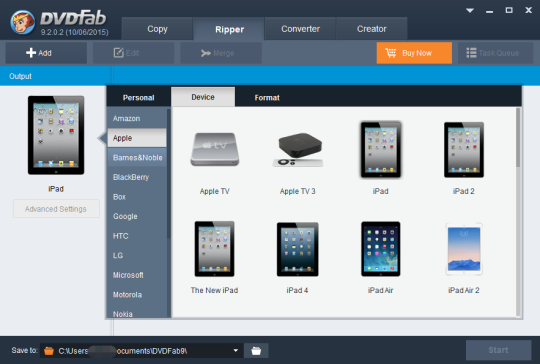The width and height of the screenshot is (540, 364).
Task: Select BlackBerry in the brand list
Action: pyautogui.click(x=137, y=177)
